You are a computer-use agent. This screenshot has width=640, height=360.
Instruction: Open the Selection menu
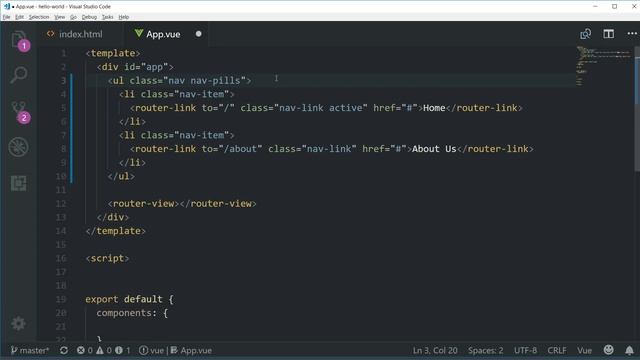tap(39, 17)
